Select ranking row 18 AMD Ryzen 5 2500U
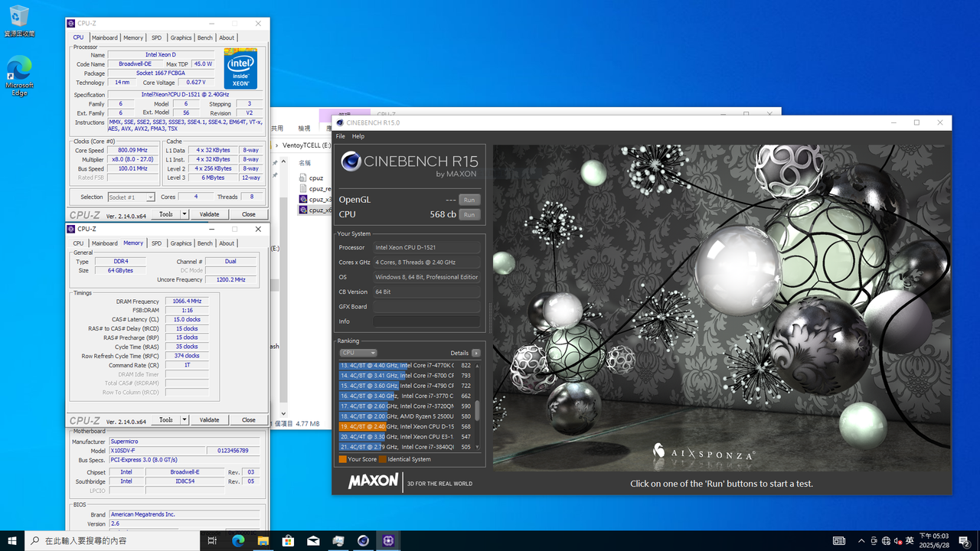This screenshot has height=551, width=980. [406, 416]
